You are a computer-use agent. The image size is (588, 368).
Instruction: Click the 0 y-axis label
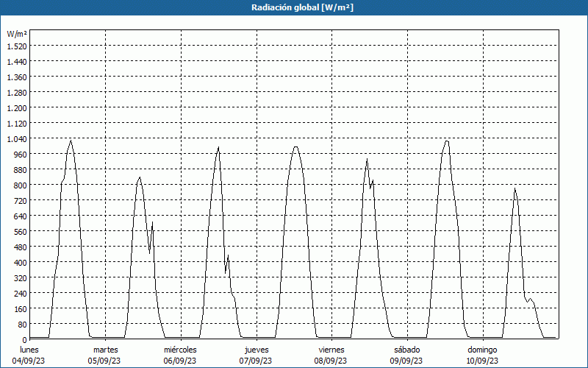24,339
